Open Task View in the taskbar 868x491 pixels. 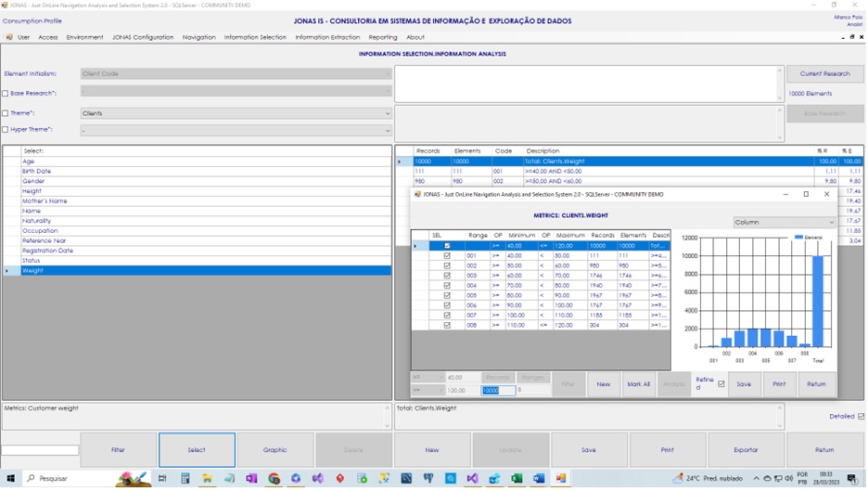click(x=162, y=479)
